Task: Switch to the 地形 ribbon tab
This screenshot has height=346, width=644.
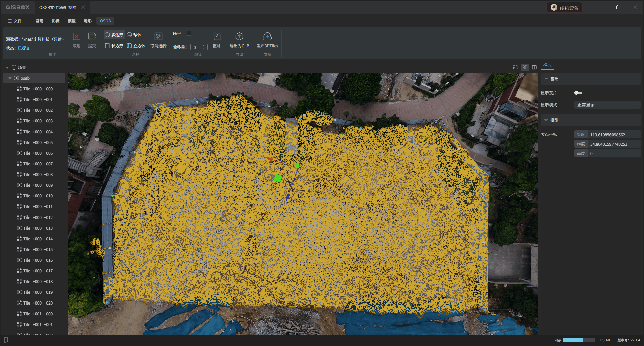Action: click(x=88, y=21)
